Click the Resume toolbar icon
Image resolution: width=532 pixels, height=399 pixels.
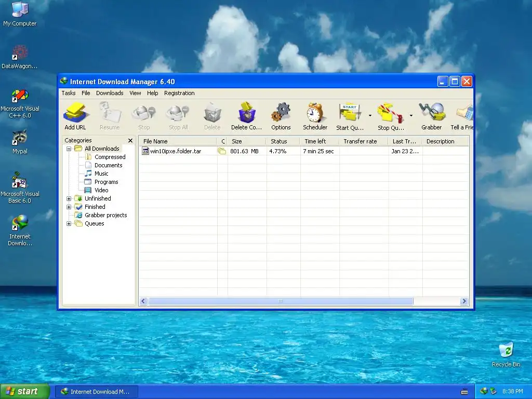[x=110, y=116]
